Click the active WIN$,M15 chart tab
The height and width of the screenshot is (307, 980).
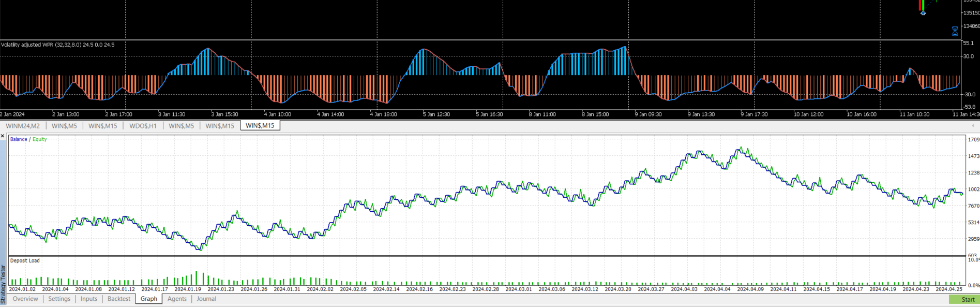(x=260, y=126)
